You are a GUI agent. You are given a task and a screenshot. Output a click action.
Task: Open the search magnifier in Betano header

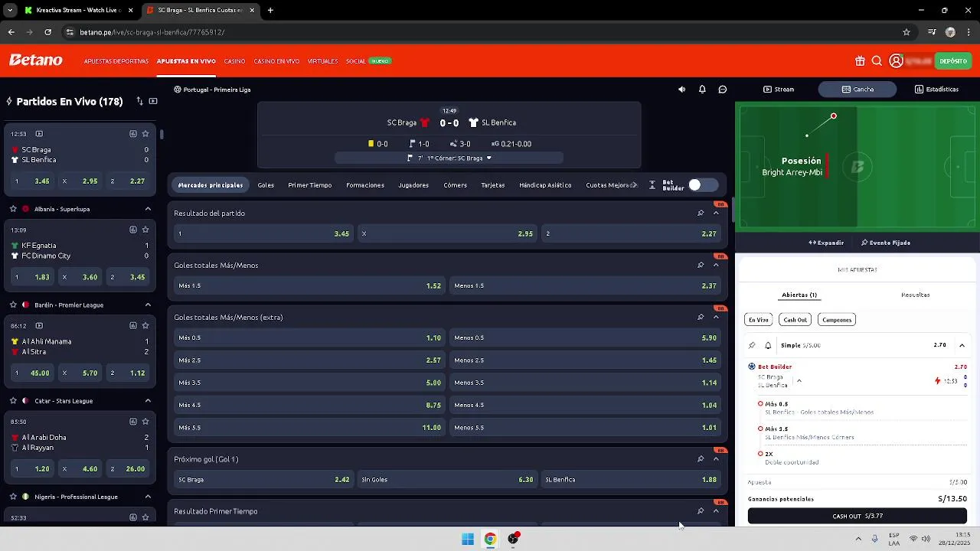(x=877, y=61)
